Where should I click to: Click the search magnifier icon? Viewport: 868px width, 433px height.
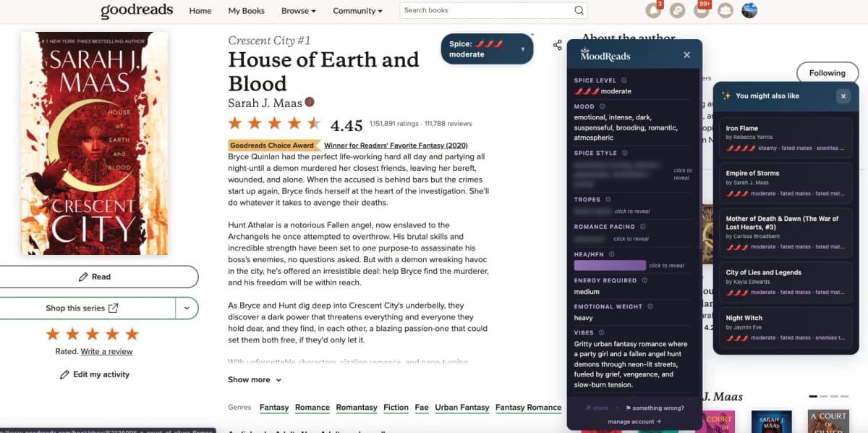[578, 10]
